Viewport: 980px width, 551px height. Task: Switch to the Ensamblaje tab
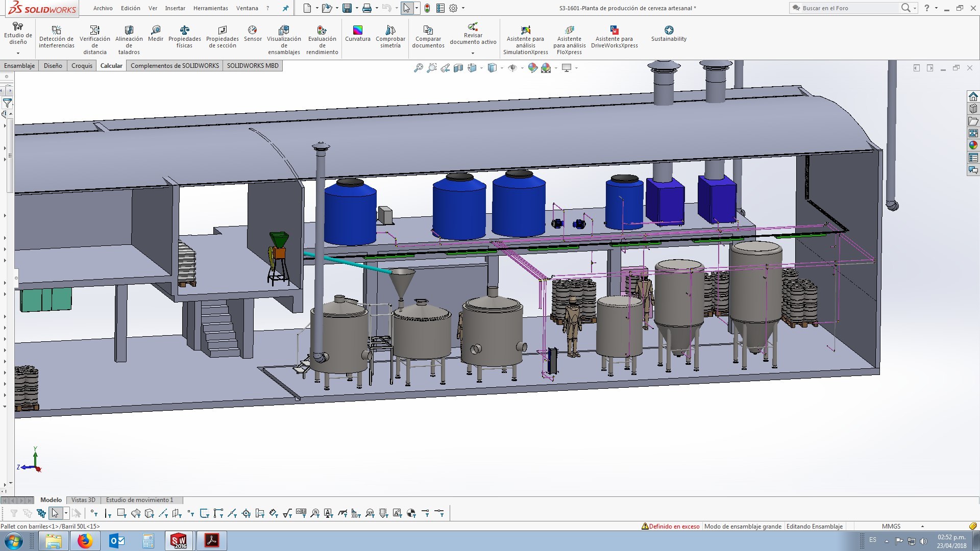[x=19, y=66]
